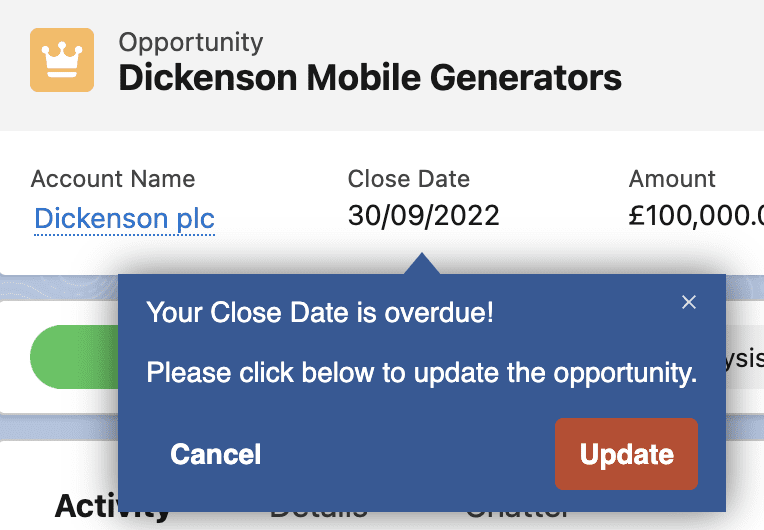Click the Dickenson Mobile Generators record title

point(370,77)
